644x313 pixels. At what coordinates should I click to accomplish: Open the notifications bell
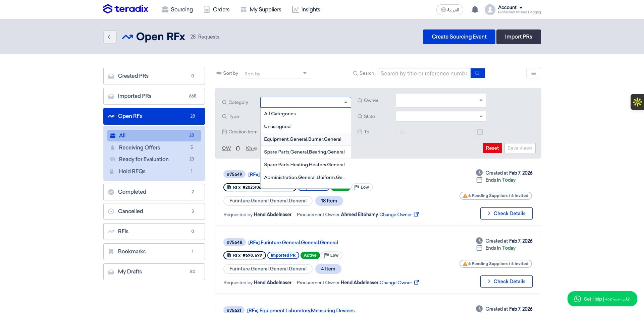coord(475,9)
